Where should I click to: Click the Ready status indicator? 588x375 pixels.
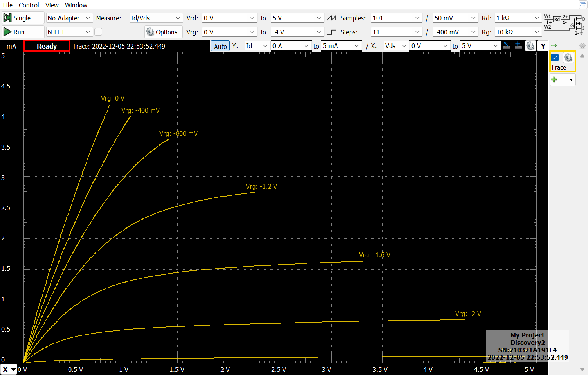[47, 46]
